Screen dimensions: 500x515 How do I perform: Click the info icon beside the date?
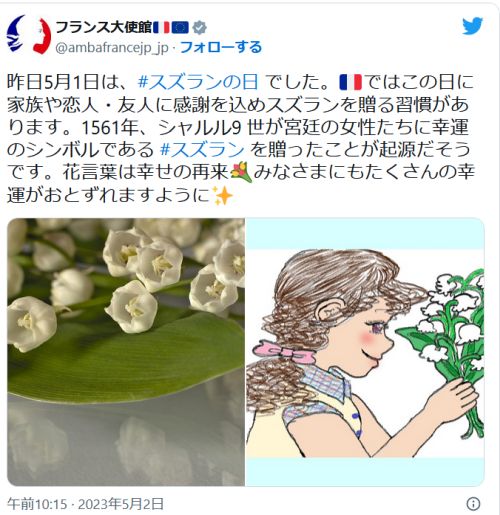(473, 503)
